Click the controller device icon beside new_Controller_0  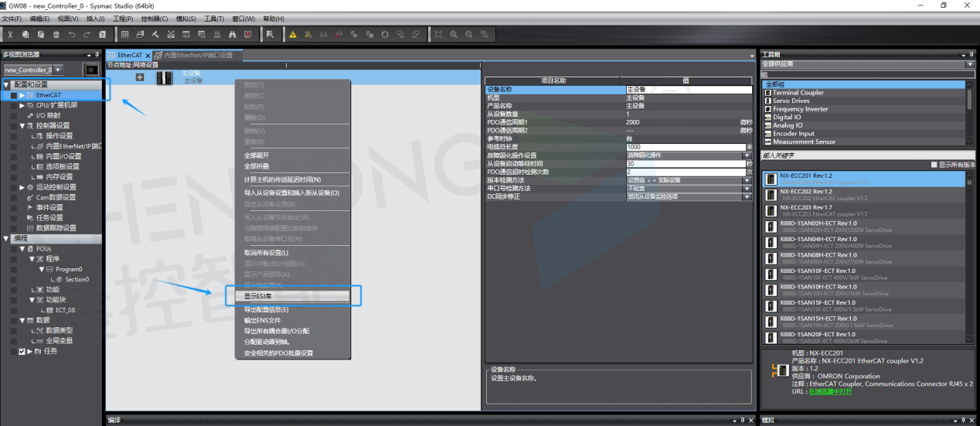coord(91,70)
